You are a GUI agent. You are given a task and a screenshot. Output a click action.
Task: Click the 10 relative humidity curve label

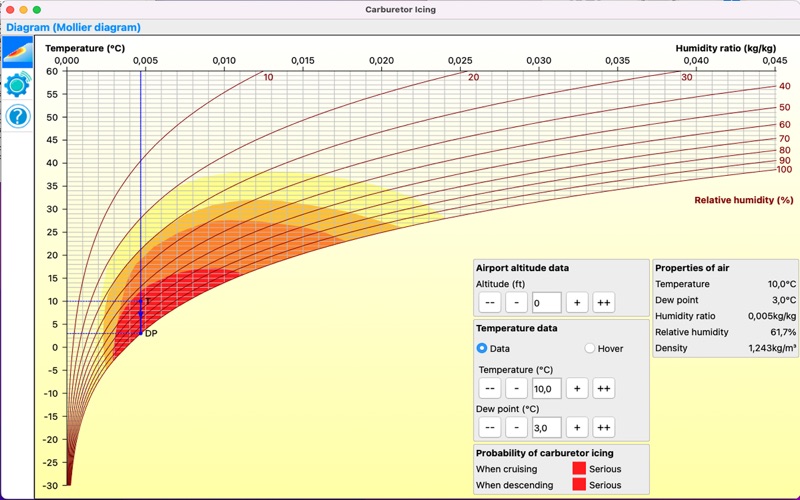[x=268, y=78]
